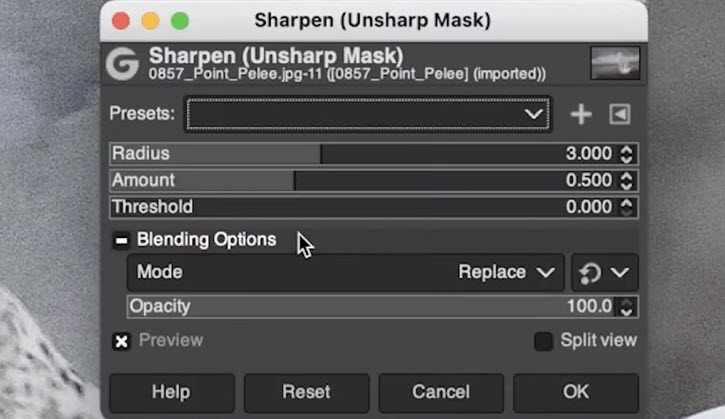Image resolution: width=725 pixels, height=419 pixels.
Task: Cancel the Sharpen dialog
Action: (441, 393)
